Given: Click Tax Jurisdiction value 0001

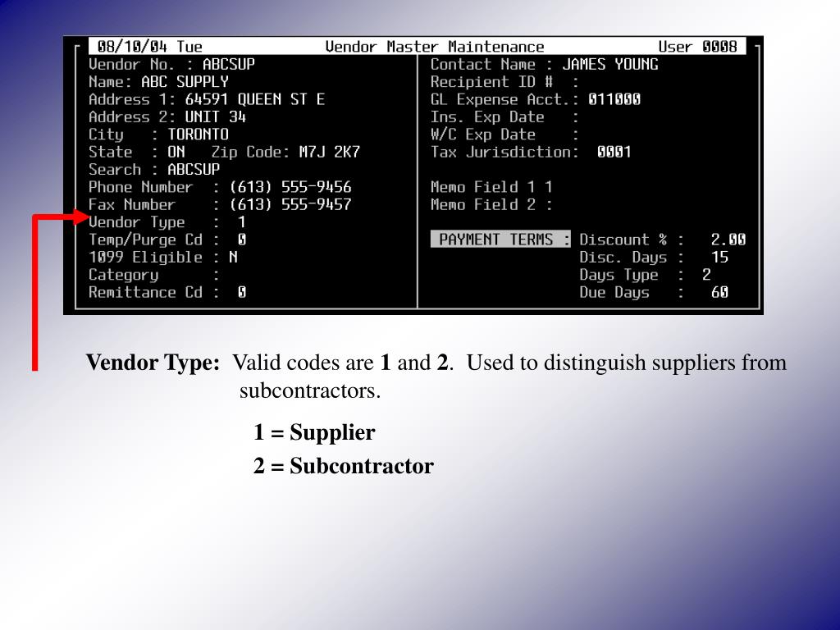Looking at the screenshot, I should click(x=614, y=152).
